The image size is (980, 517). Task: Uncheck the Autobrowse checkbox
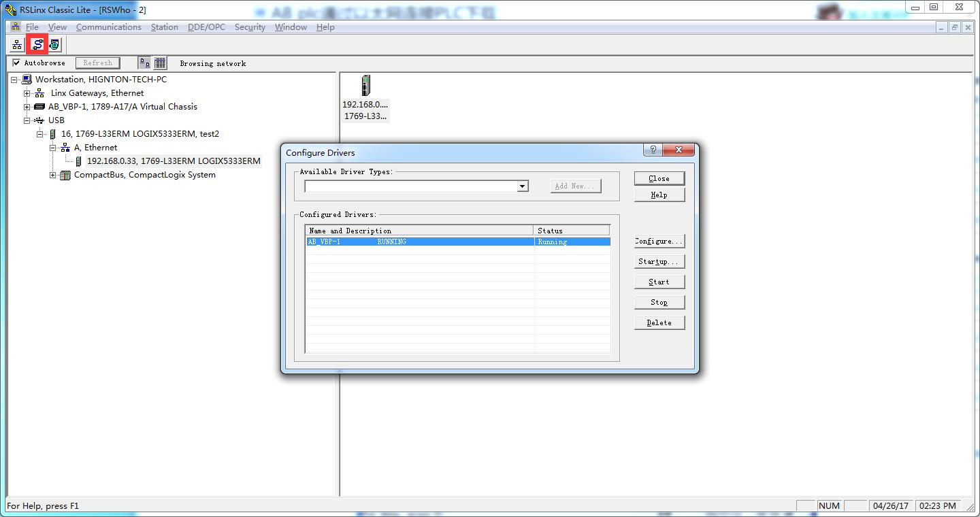tap(17, 63)
